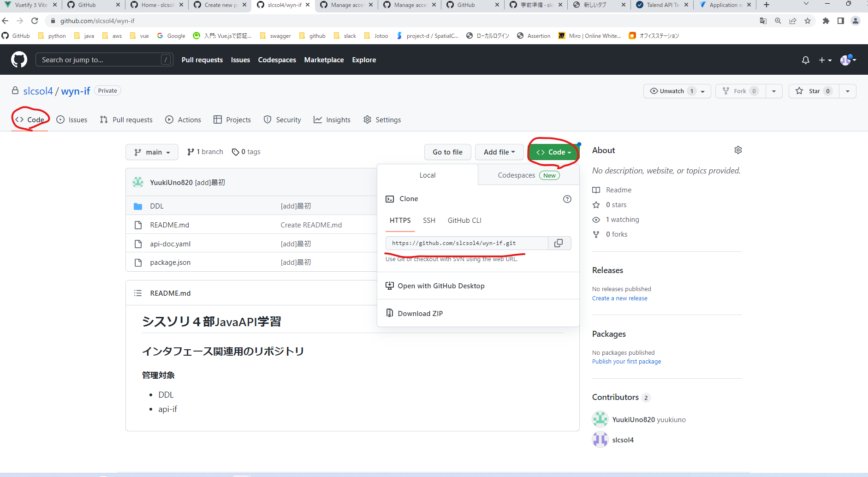Click Publish your first package link
Screen dimensions: 868x477
626,362
